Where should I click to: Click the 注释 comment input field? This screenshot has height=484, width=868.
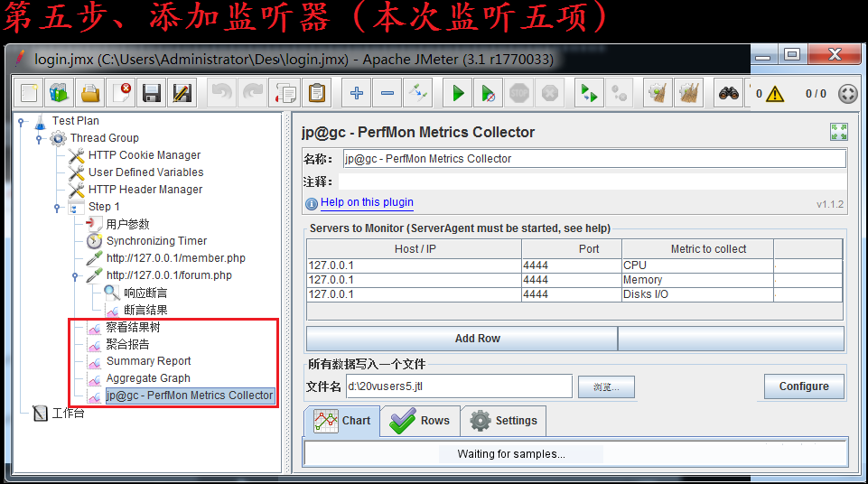pyautogui.click(x=593, y=182)
